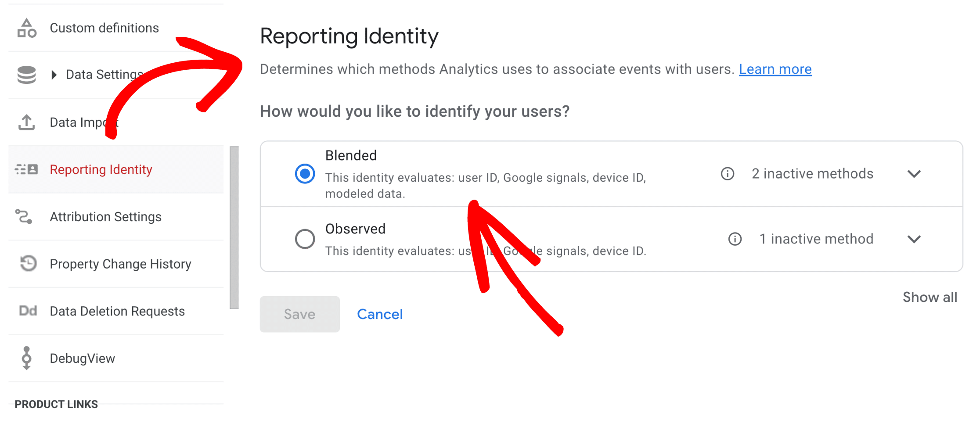Click the Cancel button
980x423 pixels.
[x=380, y=314]
